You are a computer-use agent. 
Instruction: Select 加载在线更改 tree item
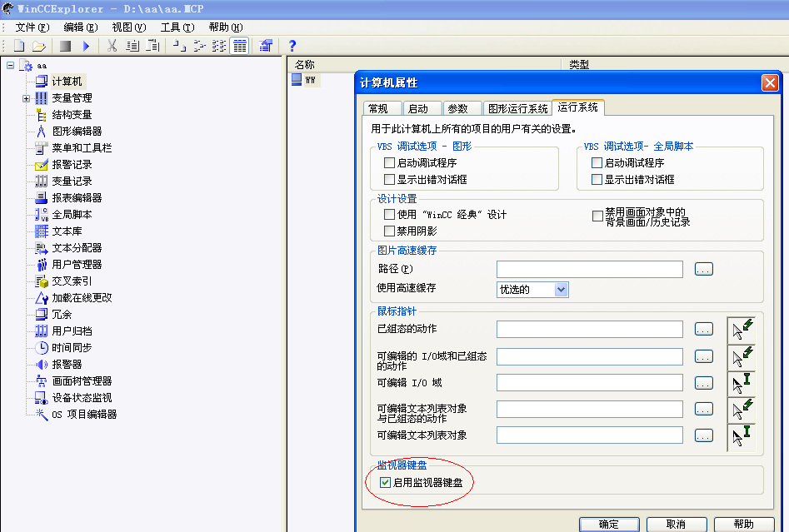[x=82, y=298]
